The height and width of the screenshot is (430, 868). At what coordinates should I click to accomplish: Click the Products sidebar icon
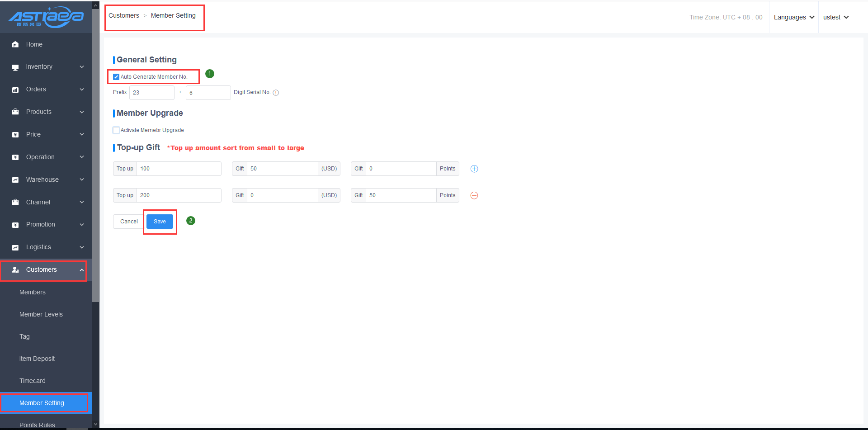pyautogui.click(x=15, y=112)
